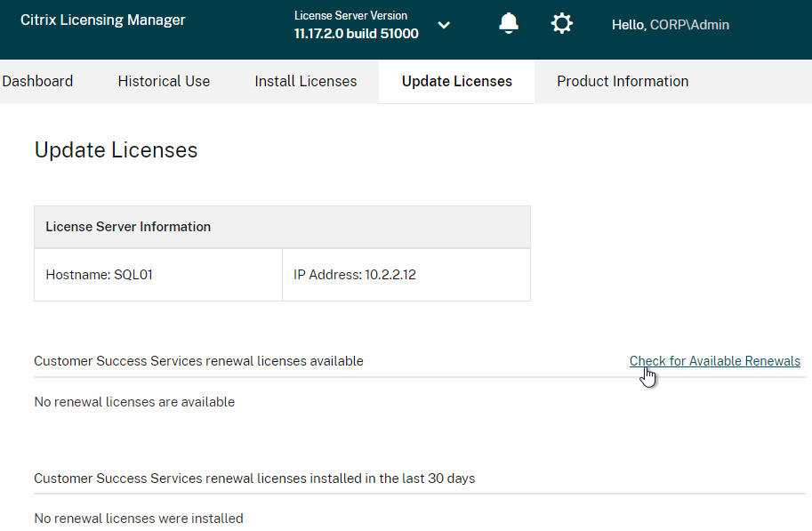Click the "No renewal licenses were installed" message
Image resolution: width=812 pixels, height=531 pixels.
(x=138, y=519)
